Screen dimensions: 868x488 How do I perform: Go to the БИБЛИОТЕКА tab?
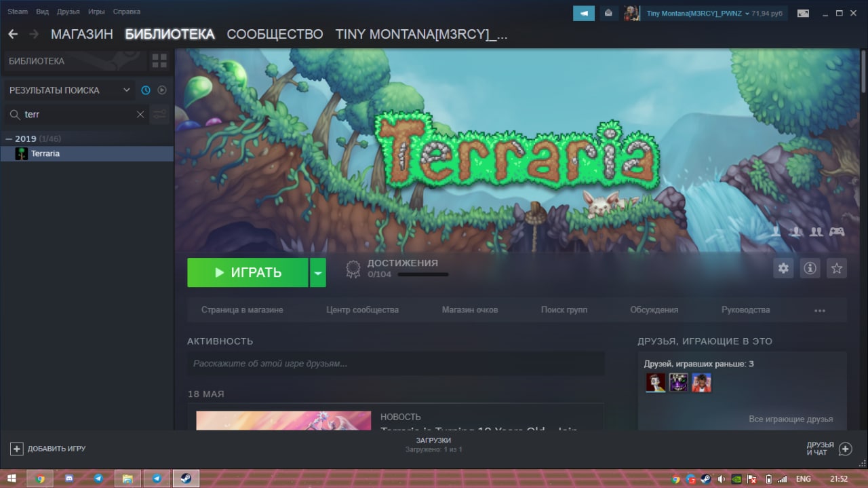tap(170, 34)
